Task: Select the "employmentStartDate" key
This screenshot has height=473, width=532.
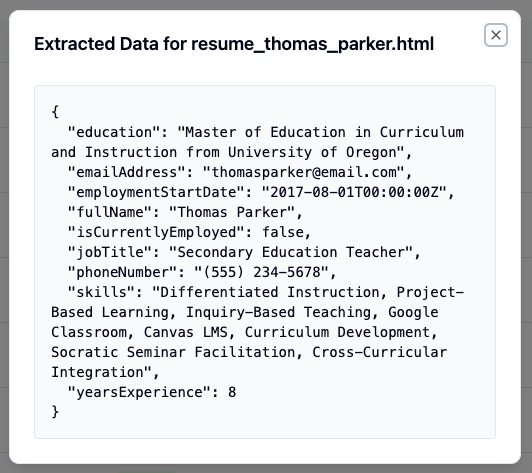Action: click(x=156, y=192)
